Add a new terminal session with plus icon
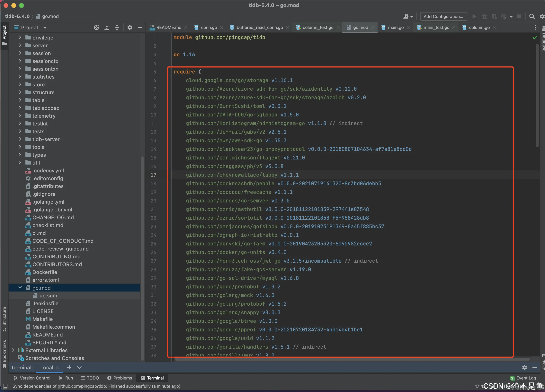 [x=69, y=367]
